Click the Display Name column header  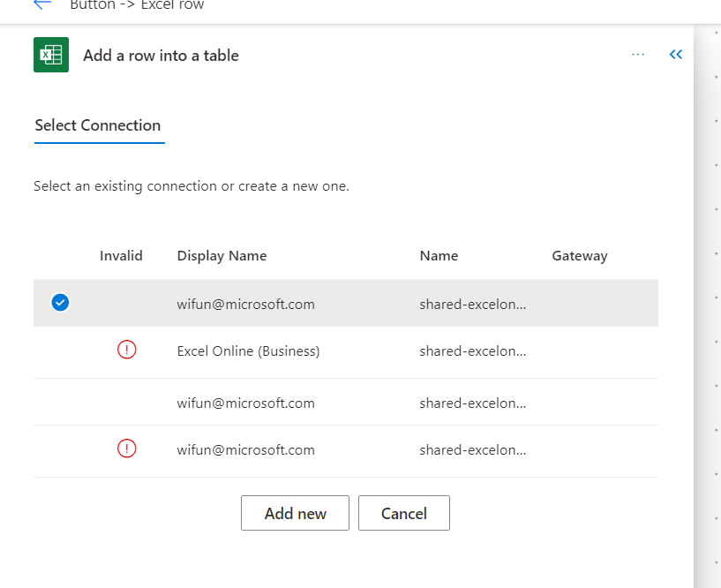coord(222,255)
